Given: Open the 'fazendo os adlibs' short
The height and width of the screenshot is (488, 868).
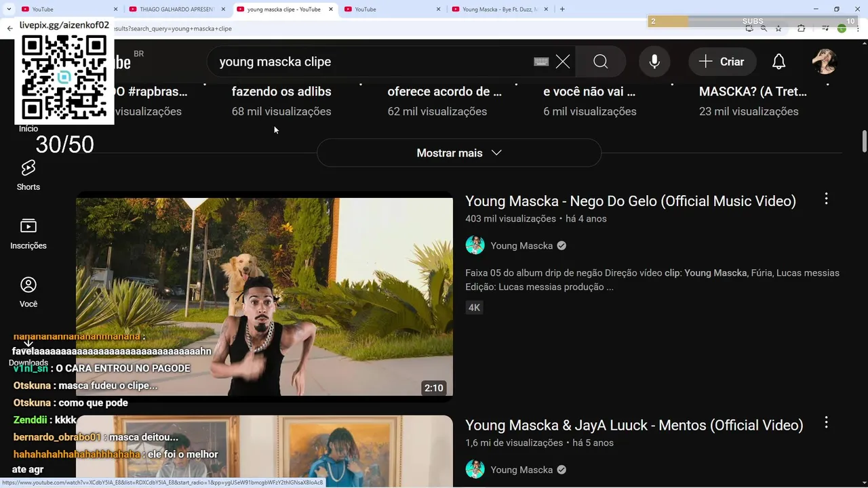Looking at the screenshot, I should coord(281,91).
